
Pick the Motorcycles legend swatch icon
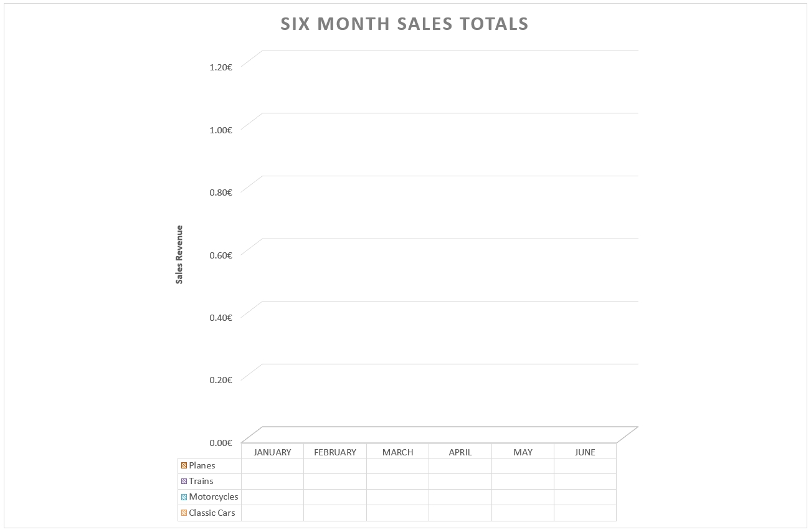(x=184, y=497)
